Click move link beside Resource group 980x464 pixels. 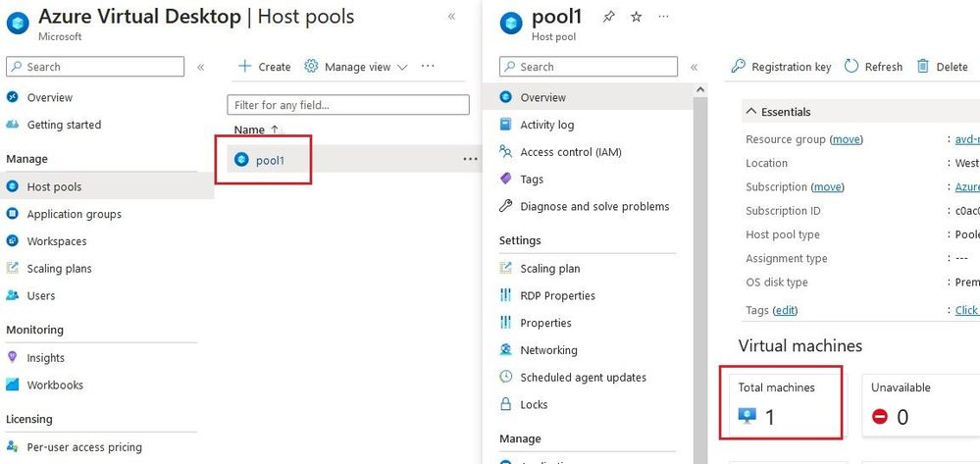(847, 139)
